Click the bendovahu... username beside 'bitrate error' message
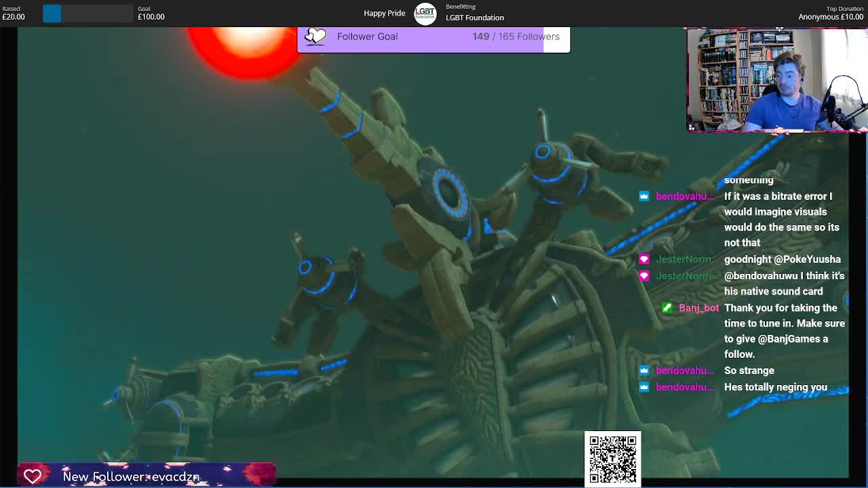868x488 pixels. [685, 197]
